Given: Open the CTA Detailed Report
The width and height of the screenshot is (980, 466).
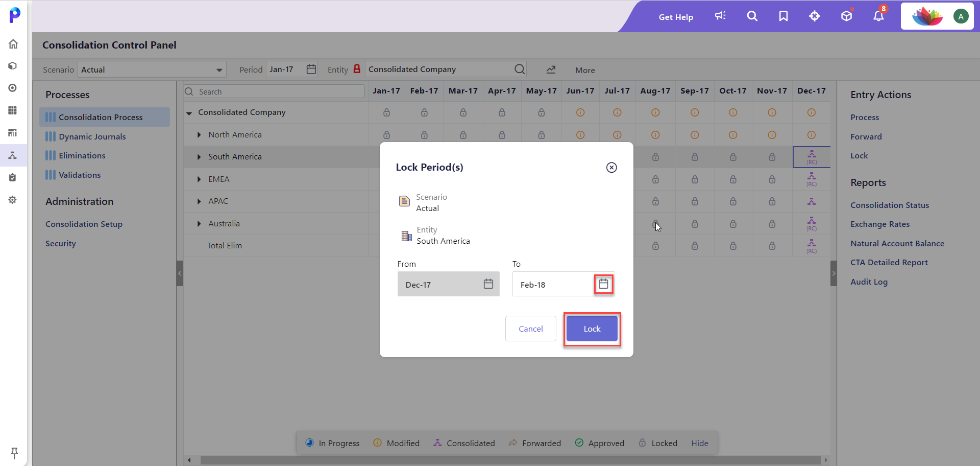Looking at the screenshot, I should [x=889, y=262].
